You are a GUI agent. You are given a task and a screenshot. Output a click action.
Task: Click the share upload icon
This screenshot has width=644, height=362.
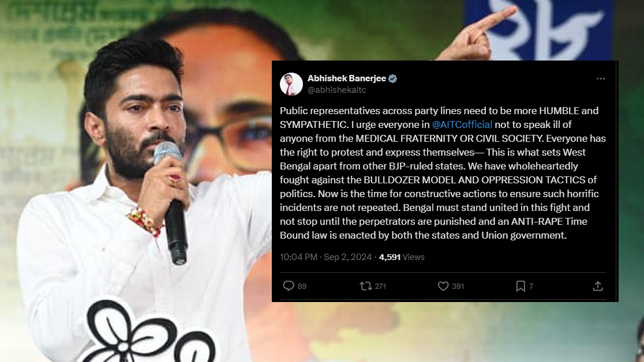pos(598,286)
